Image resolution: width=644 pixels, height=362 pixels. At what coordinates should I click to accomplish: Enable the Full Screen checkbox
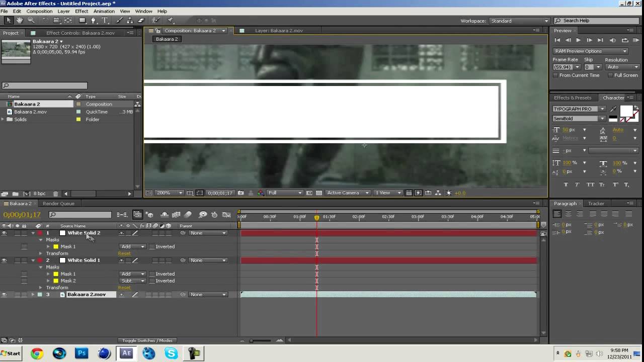pos(610,75)
